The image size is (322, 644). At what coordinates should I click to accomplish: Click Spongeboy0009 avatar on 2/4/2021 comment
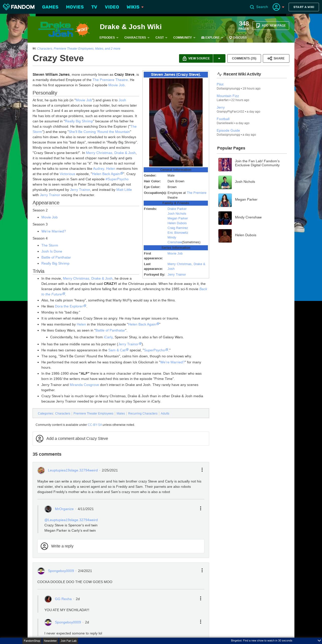pos(41,571)
